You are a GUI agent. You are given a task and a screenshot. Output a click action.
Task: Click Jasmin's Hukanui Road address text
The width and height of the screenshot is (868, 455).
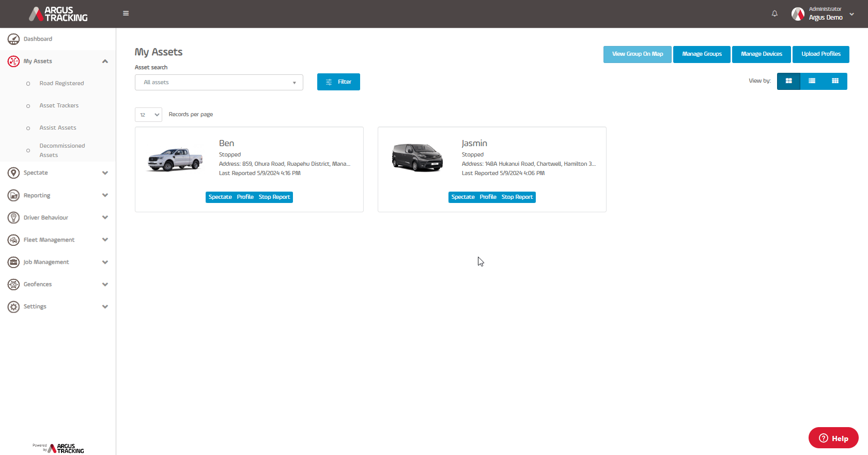coord(529,164)
